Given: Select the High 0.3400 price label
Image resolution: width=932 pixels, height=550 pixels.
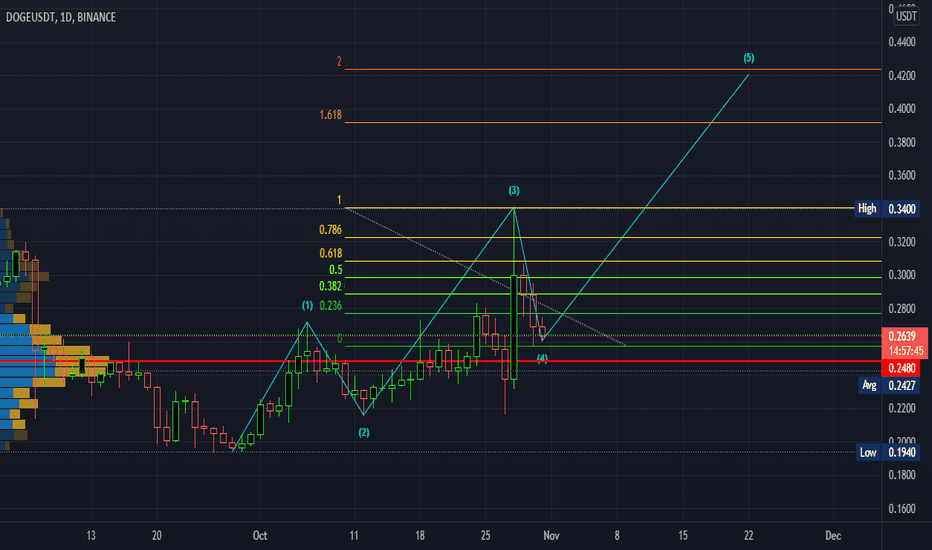Looking at the screenshot, I should [887, 209].
